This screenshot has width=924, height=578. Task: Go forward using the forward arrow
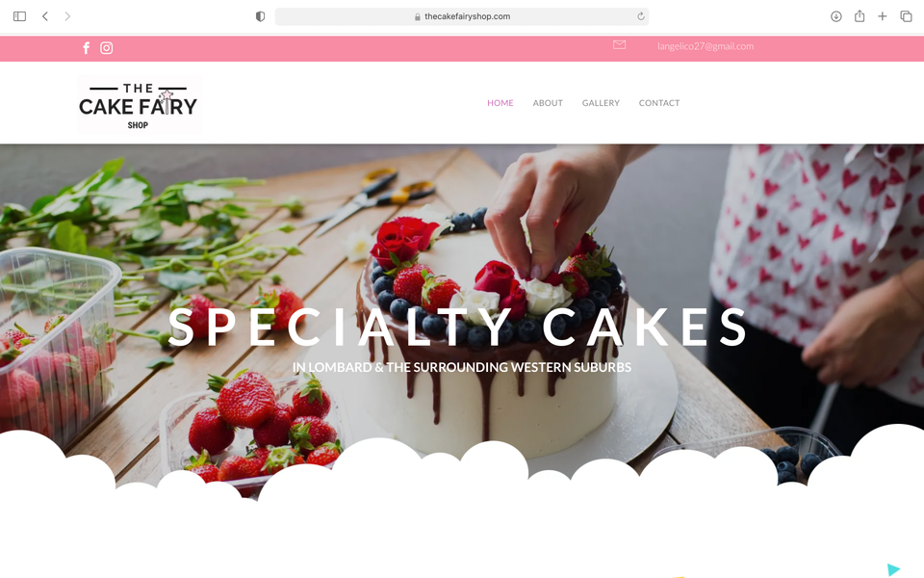click(x=67, y=16)
